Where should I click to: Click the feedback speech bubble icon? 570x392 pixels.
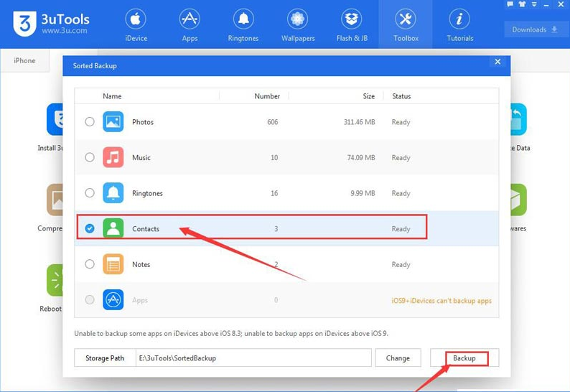coord(510,4)
